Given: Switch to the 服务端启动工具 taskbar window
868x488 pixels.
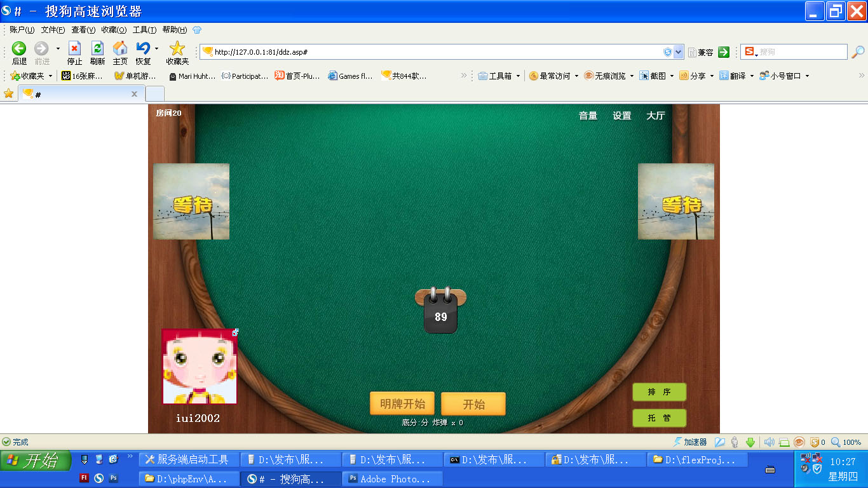Looking at the screenshot, I should pyautogui.click(x=190, y=459).
